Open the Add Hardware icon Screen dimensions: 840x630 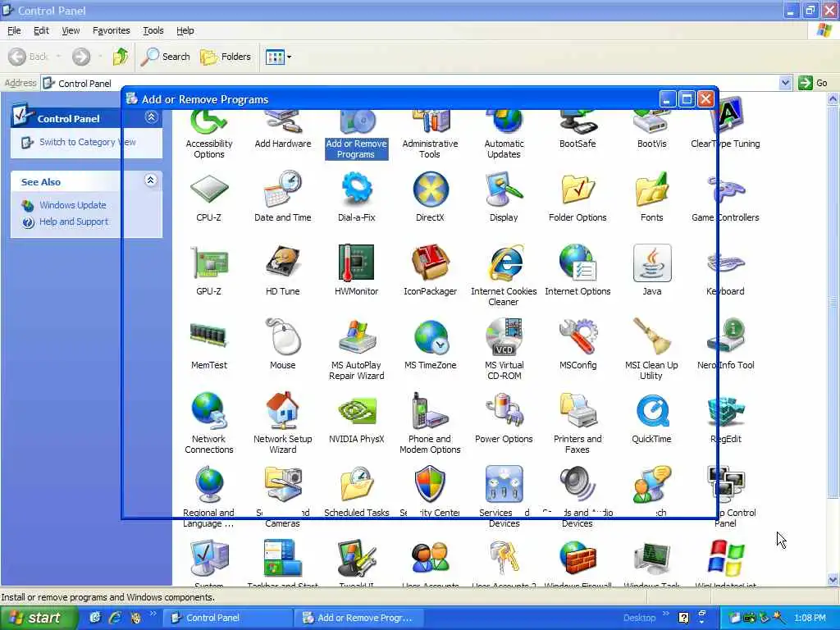283,123
